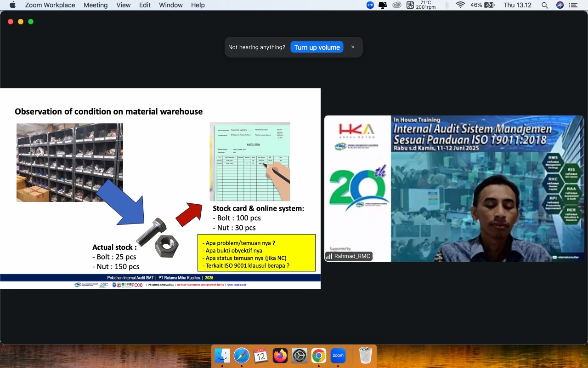This screenshot has width=588, height=368.
Task: Click the shared warehouse slide content
Action: coord(160,189)
